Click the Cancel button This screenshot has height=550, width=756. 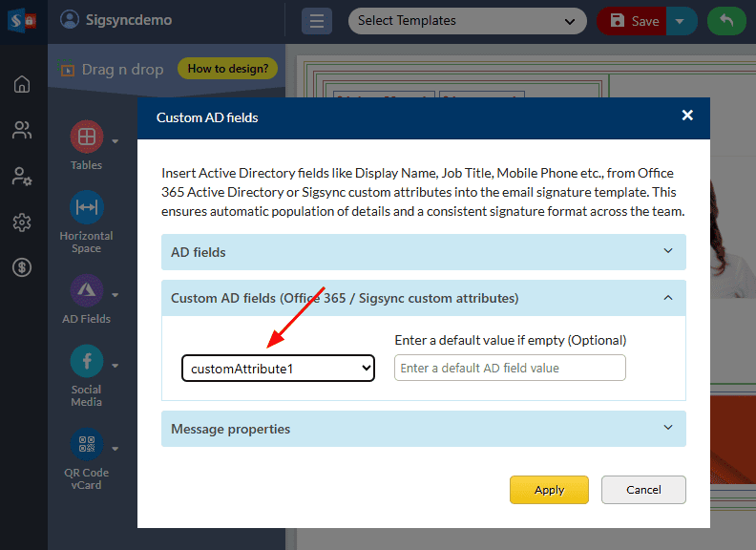click(643, 490)
